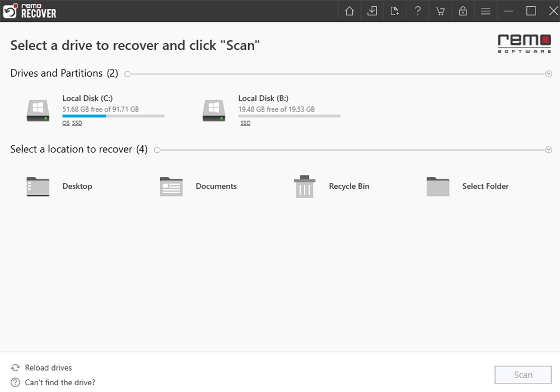This screenshot has width=560, height=392.
Task: Go to the Home screen icon
Action: (349, 11)
